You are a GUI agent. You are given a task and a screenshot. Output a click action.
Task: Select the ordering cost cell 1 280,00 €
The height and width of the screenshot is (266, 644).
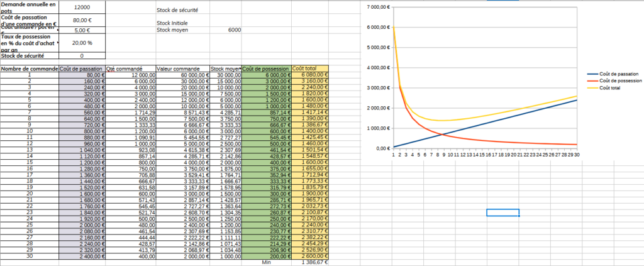pos(82,168)
